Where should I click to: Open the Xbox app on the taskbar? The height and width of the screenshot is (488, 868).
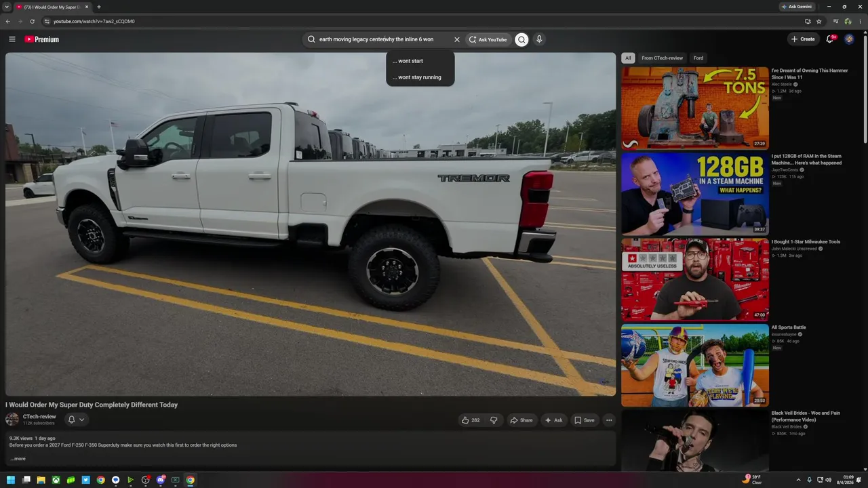[x=56, y=480]
